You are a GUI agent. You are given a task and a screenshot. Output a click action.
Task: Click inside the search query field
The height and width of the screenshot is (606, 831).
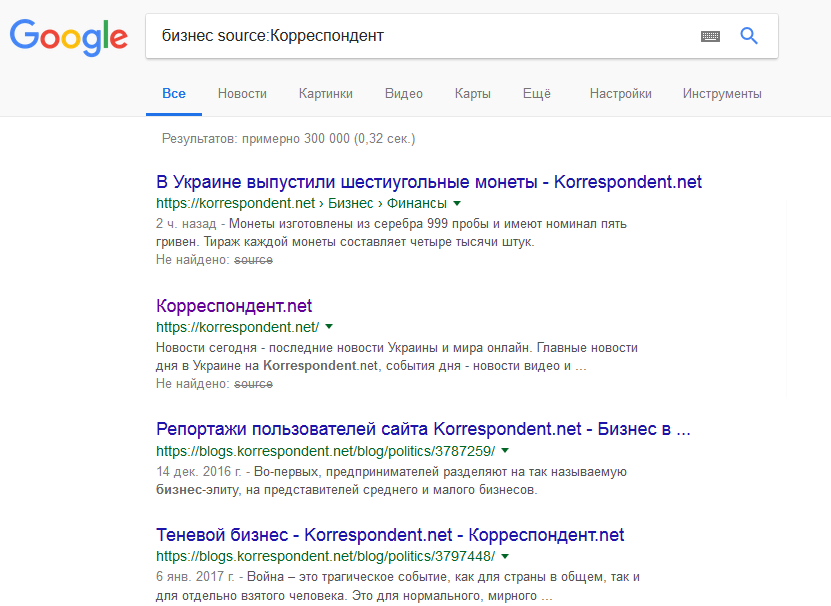point(420,36)
